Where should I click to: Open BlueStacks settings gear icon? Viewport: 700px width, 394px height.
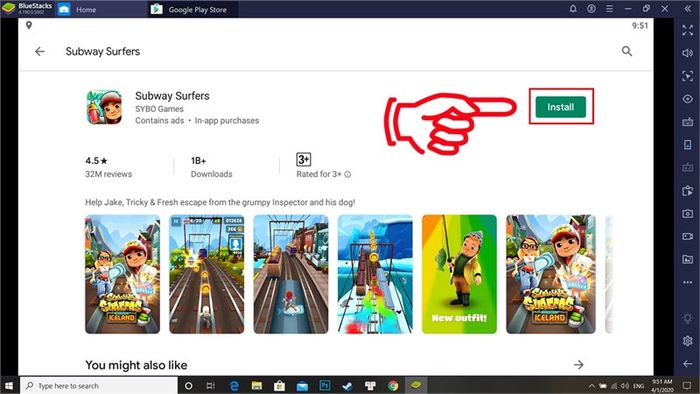tap(688, 341)
